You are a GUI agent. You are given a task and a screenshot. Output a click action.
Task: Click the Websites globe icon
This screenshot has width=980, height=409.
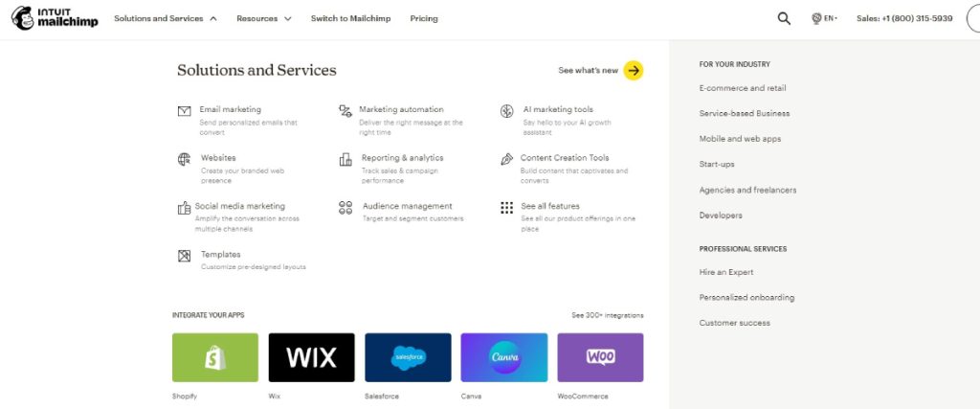pos(184,159)
